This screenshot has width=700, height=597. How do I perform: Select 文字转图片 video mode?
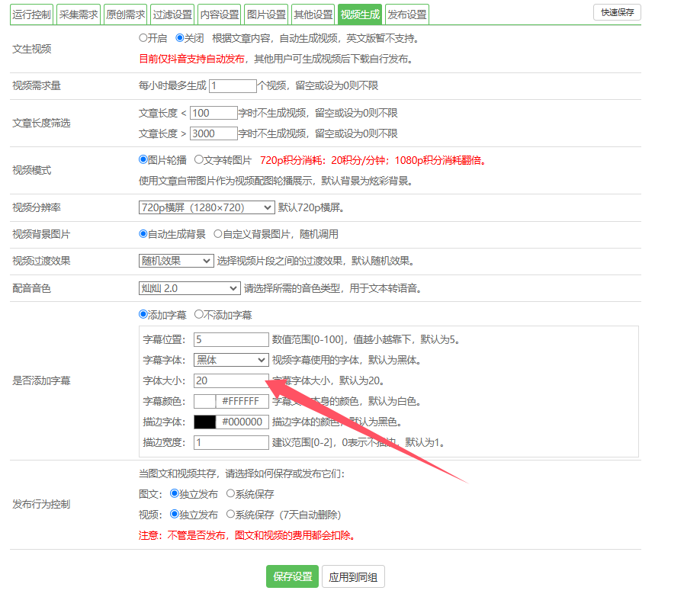[x=199, y=160]
